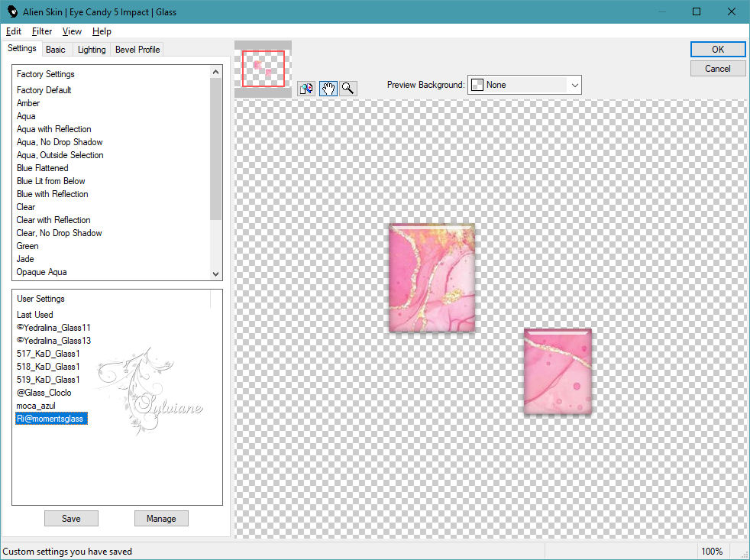Click the Save settings button
Viewport: 750px width, 560px height.
coord(71,518)
